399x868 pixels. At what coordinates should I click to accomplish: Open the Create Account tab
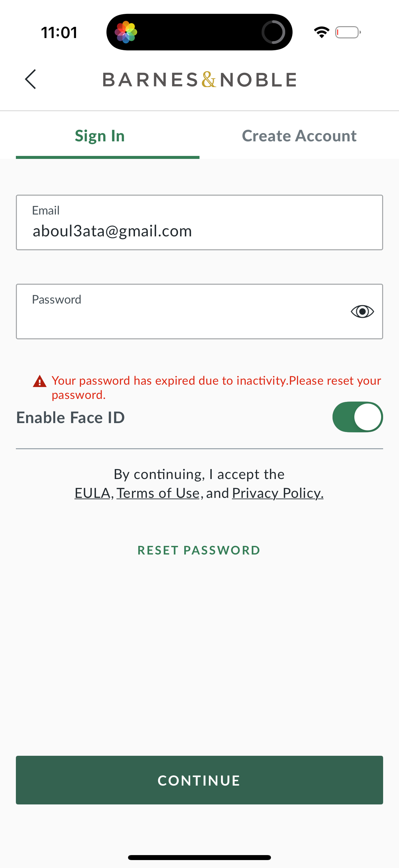pos(299,136)
